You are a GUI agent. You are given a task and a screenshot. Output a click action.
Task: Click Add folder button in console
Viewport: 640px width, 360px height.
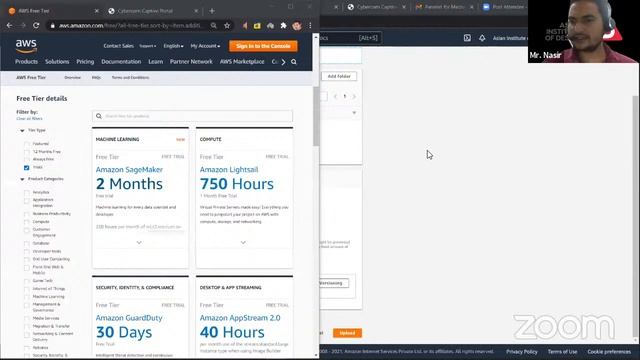click(339, 76)
